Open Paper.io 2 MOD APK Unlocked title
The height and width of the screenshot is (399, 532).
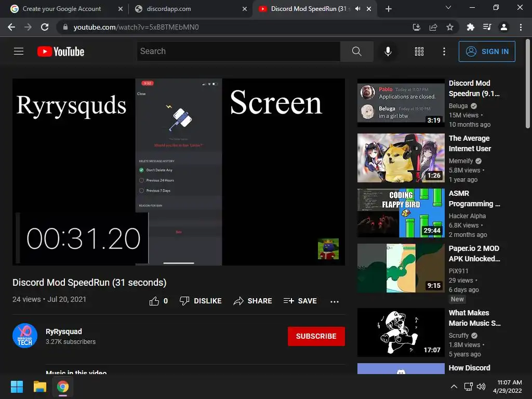(x=474, y=254)
